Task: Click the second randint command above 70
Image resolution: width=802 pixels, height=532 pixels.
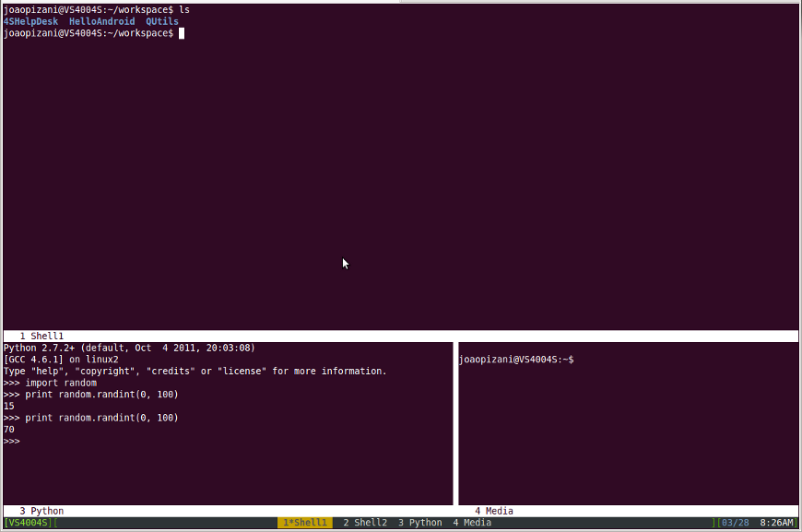Action: click(90, 418)
